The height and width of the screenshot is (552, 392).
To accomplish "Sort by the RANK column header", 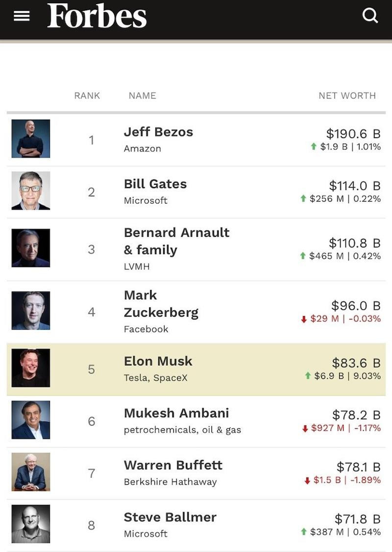I will 87,96.
